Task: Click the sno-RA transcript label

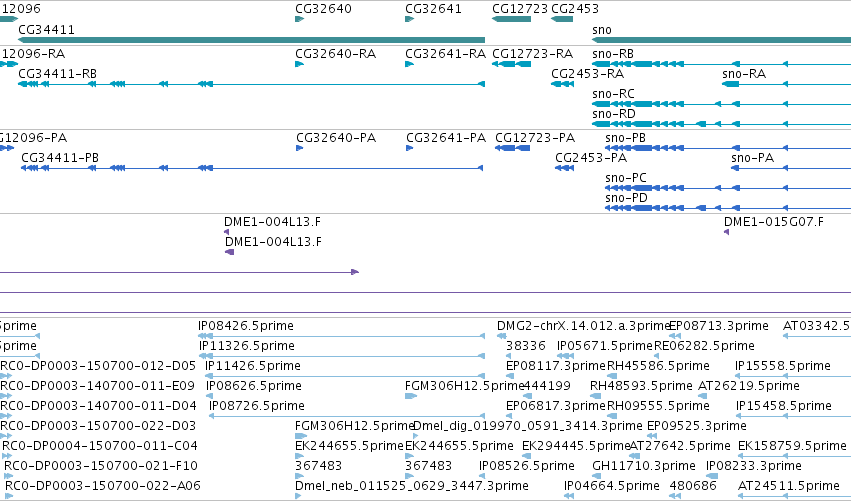Action: pos(744,74)
